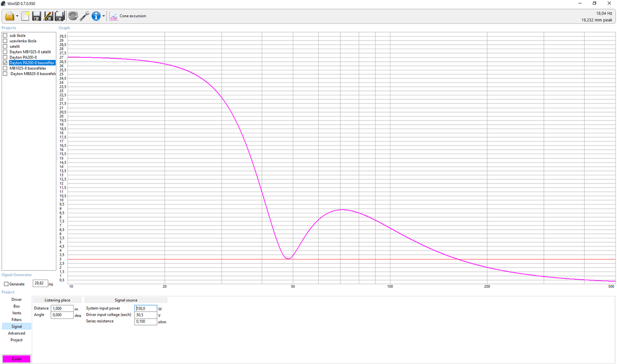
Task: Click the Save All double-disk icon
Action: pyautogui.click(x=60, y=16)
